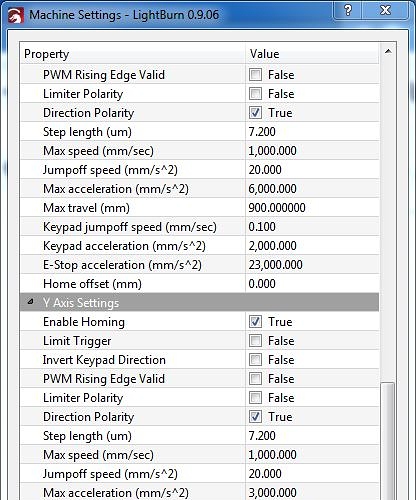The image size is (416, 500).
Task: Toggle Y Axis Limiter Polarity checkbox
Action: click(x=255, y=397)
